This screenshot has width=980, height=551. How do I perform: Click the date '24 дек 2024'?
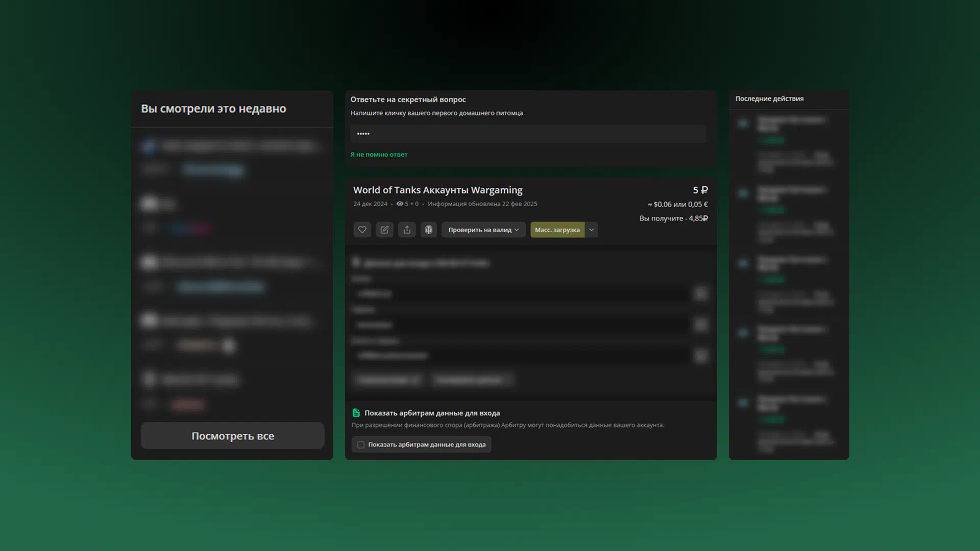coord(370,204)
